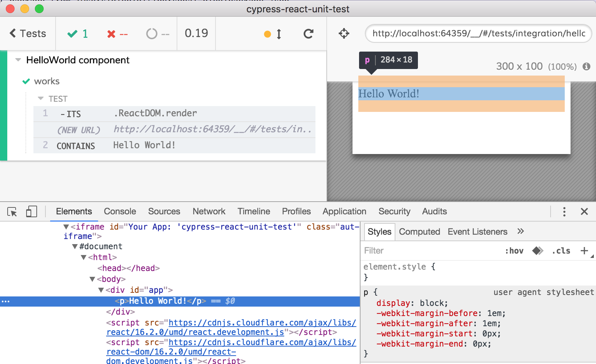
Task: Open the Timeline tab
Action: pos(254,211)
